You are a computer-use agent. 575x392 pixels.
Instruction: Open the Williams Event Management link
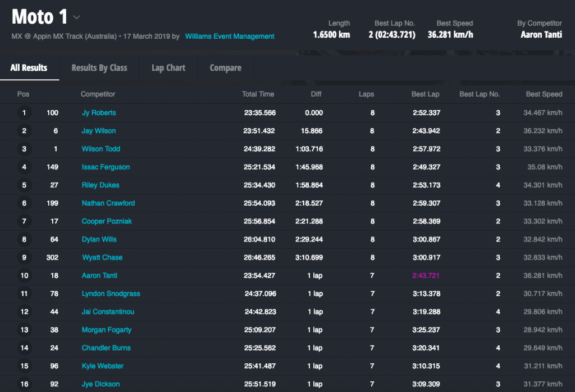tap(230, 37)
